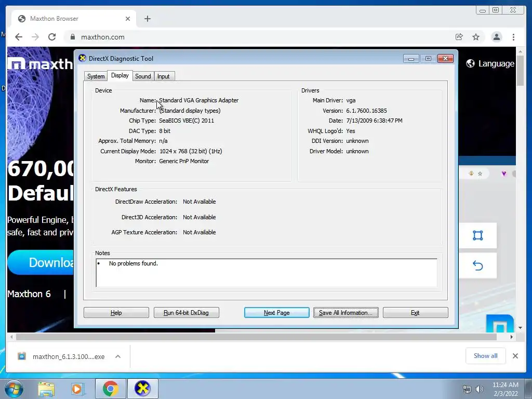Click the DxDiag taskbar icon

coord(142,389)
